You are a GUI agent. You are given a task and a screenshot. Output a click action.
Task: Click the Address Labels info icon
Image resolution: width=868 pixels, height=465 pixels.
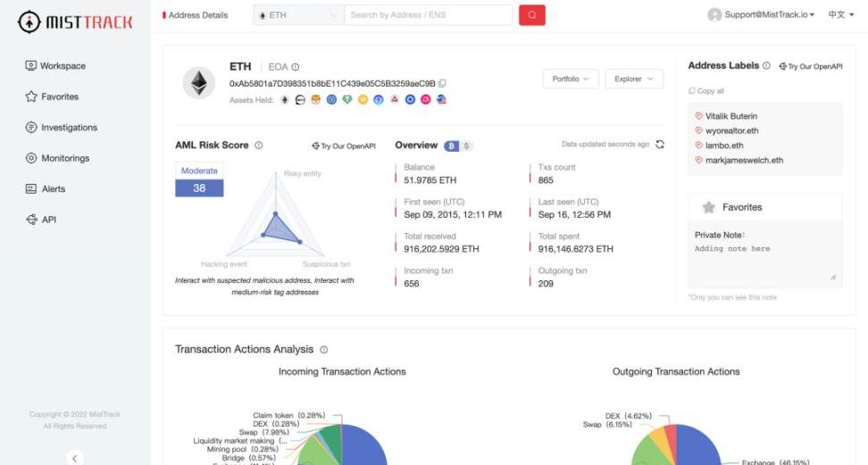(766, 66)
